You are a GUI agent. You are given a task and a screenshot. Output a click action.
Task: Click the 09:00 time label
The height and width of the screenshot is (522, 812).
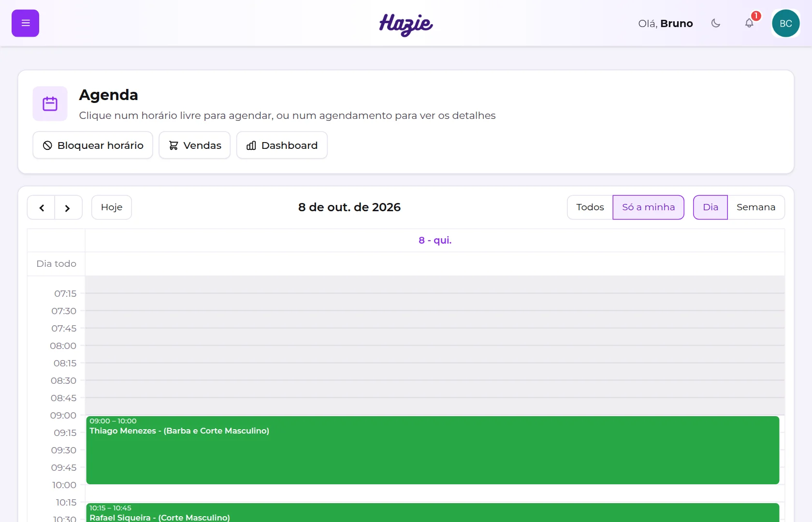(x=63, y=415)
